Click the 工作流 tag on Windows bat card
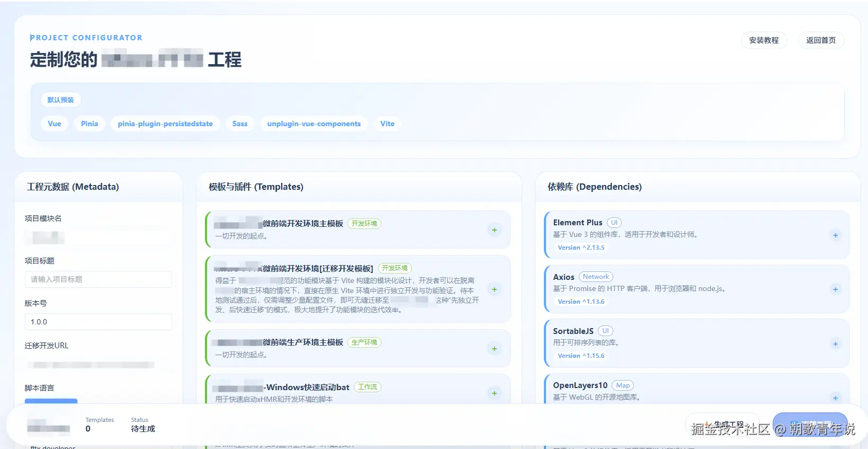This screenshot has width=868, height=449. click(368, 387)
